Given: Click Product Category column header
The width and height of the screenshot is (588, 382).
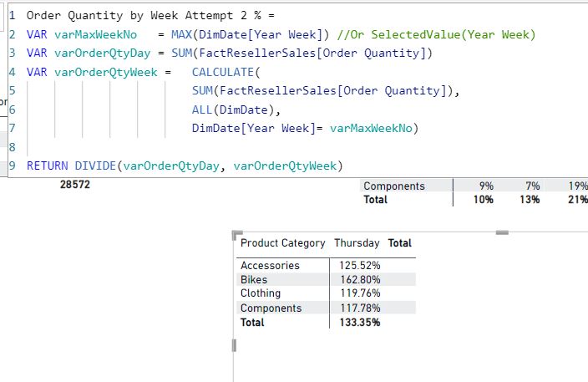Looking at the screenshot, I should tap(283, 243).
